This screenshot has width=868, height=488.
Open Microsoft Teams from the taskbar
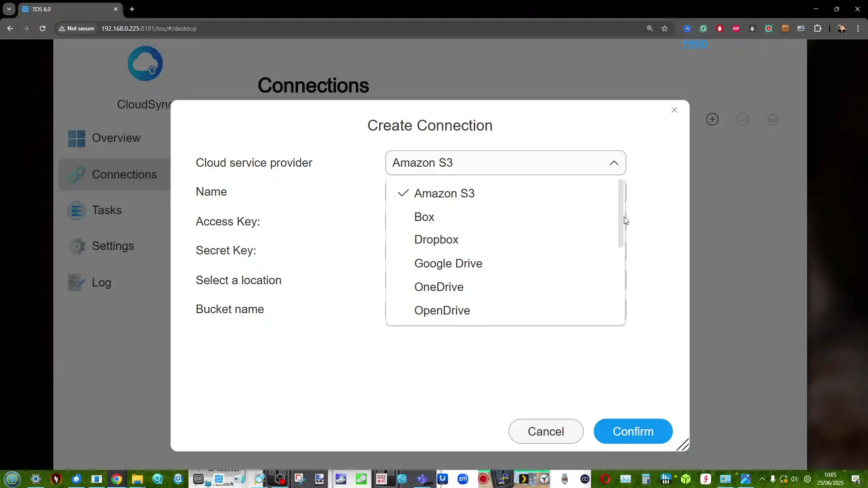point(422,479)
